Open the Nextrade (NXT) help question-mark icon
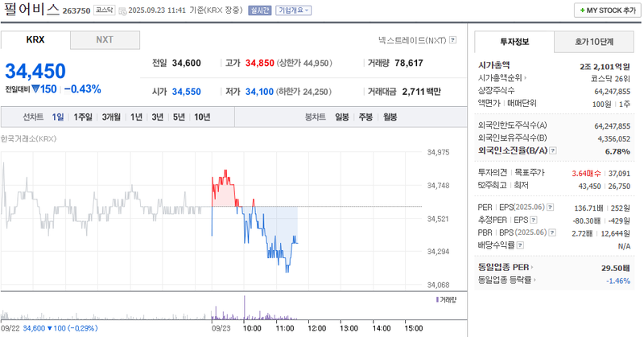 (x=452, y=40)
